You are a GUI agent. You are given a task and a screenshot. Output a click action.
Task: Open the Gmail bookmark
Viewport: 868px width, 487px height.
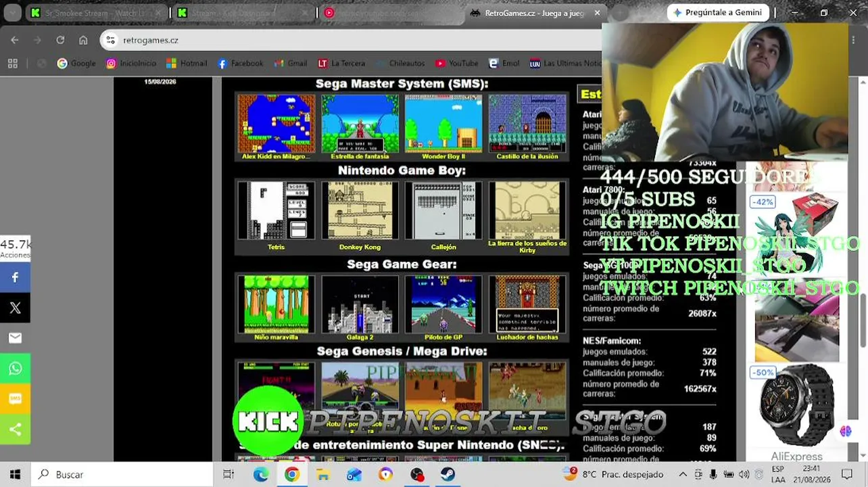[x=291, y=64]
